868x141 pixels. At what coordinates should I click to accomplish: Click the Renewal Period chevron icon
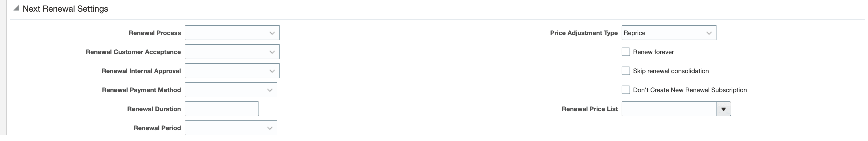[270, 128]
